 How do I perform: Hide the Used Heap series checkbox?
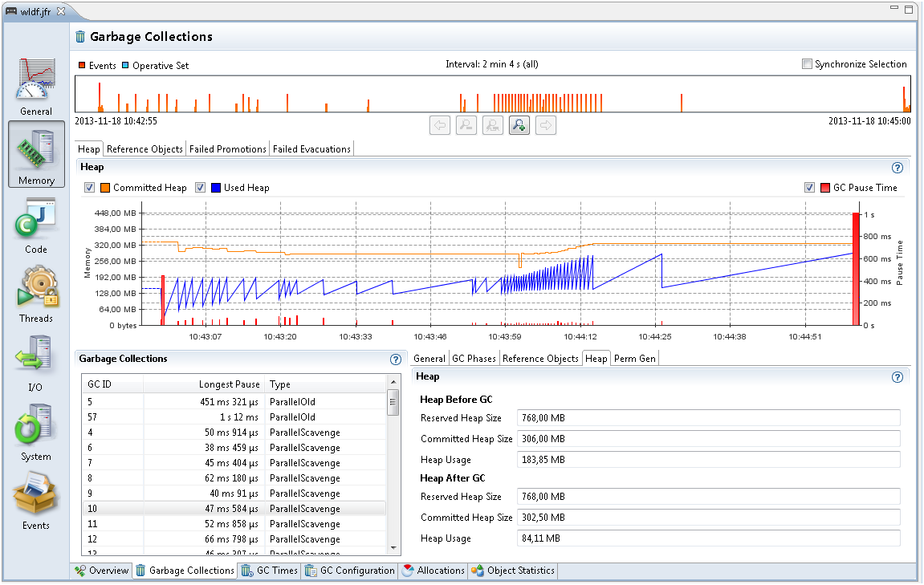(x=201, y=188)
